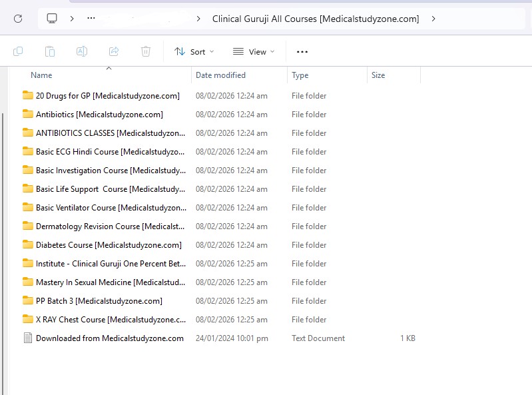Viewport: 532px width, 395px height.
Task: Click the Copy toolbar icon
Action: point(18,51)
